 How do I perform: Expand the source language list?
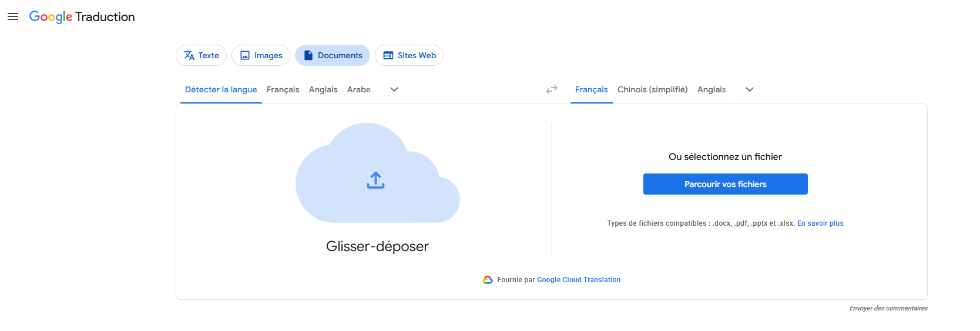pos(394,89)
